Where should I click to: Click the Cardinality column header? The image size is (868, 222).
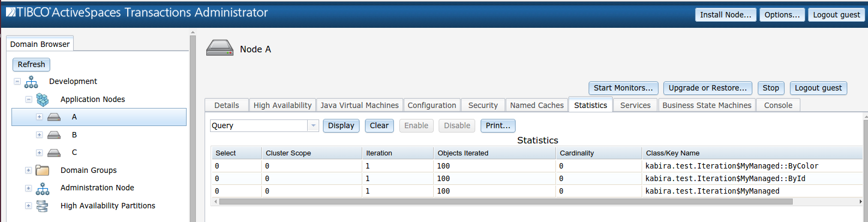coord(598,153)
